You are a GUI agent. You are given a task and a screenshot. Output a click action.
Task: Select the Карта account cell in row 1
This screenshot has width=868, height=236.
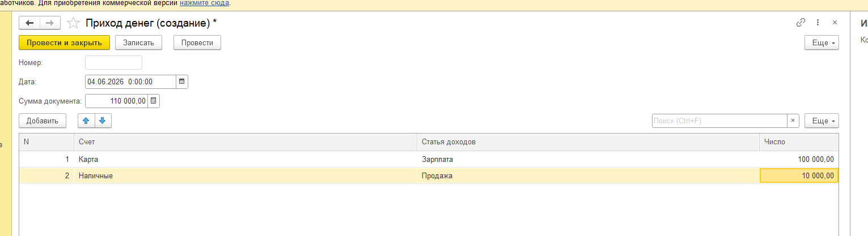(245, 160)
